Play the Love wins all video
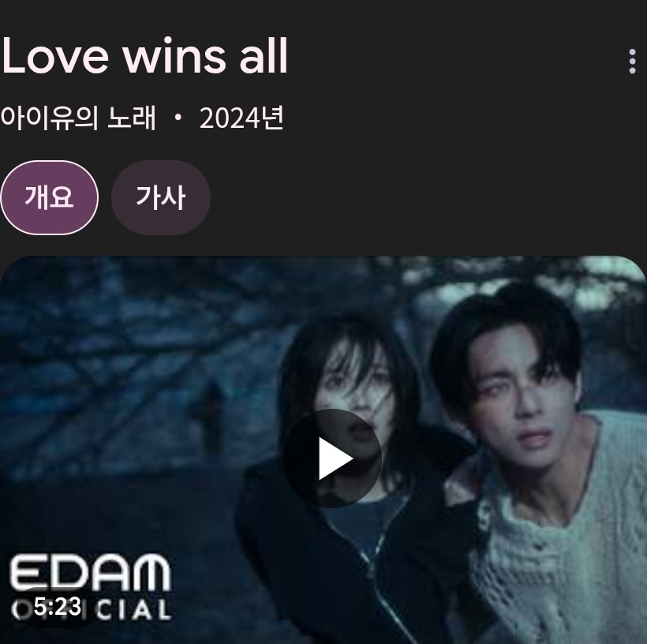 point(331,459)
